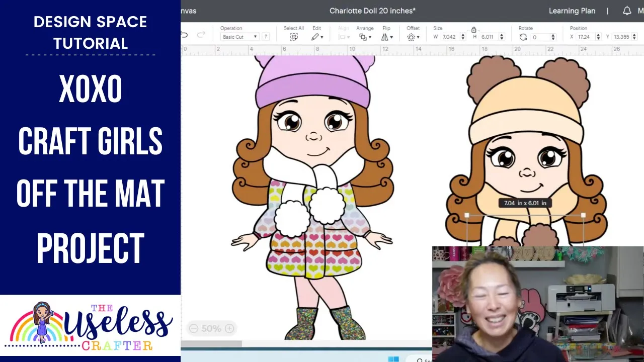This screenshot has width=644, height=362.
Task: Click the Position X stepper arrows
Action: point(598,37)
